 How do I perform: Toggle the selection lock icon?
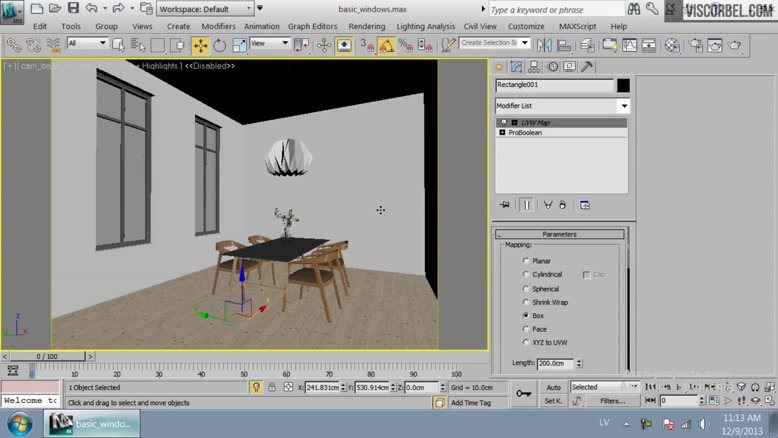point(256,387)
